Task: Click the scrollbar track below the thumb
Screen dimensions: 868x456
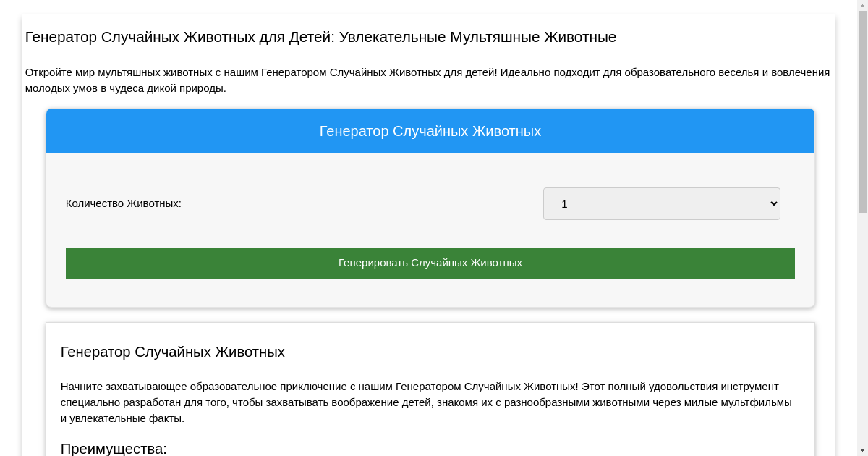Action: [x=862, y=326]
